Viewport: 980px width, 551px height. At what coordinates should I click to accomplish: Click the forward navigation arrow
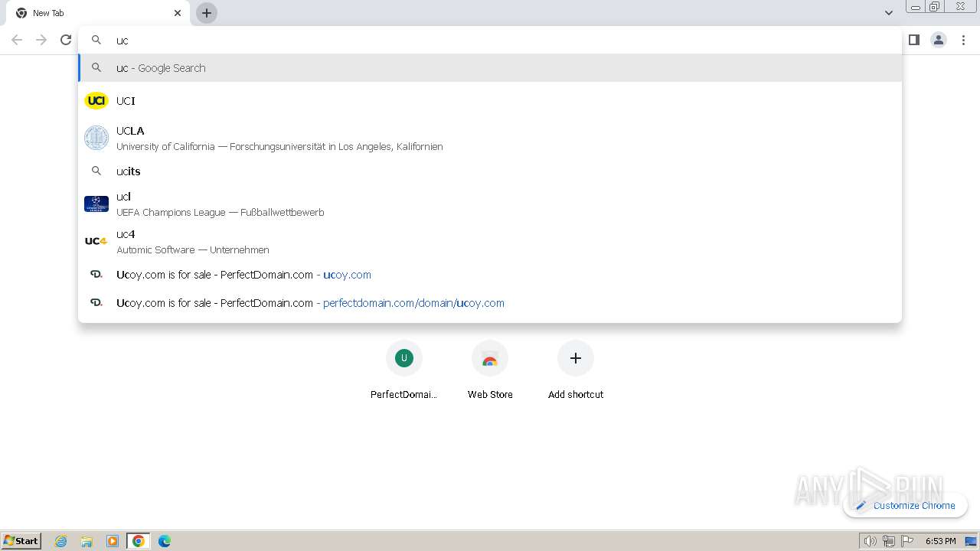pyautogui.click(x=41, y=40)
